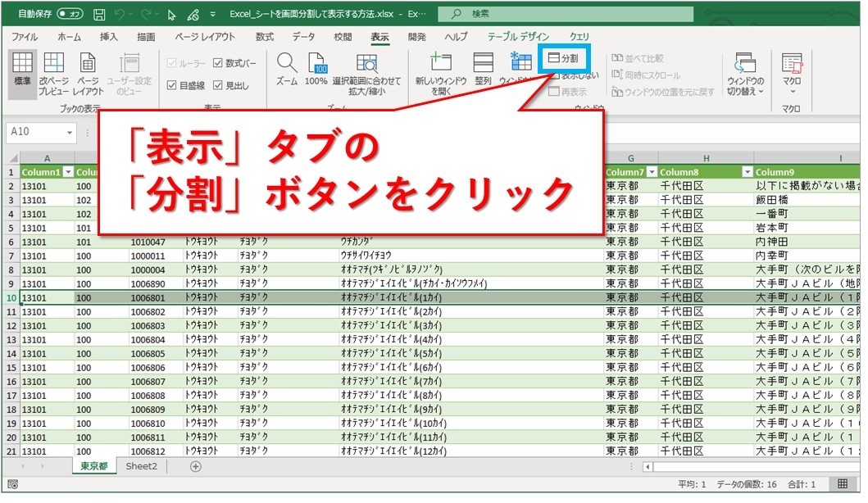The width and height of the screenshot is (868, 503).
Task: Toggle the ルーラー ruler checkbox
Action: [171, 63]
